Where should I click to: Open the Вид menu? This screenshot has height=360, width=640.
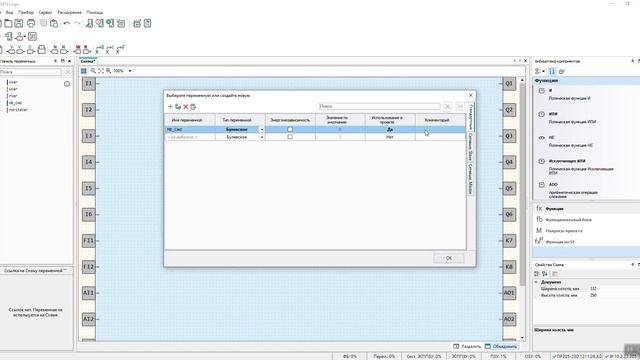(x=9, y=12)
